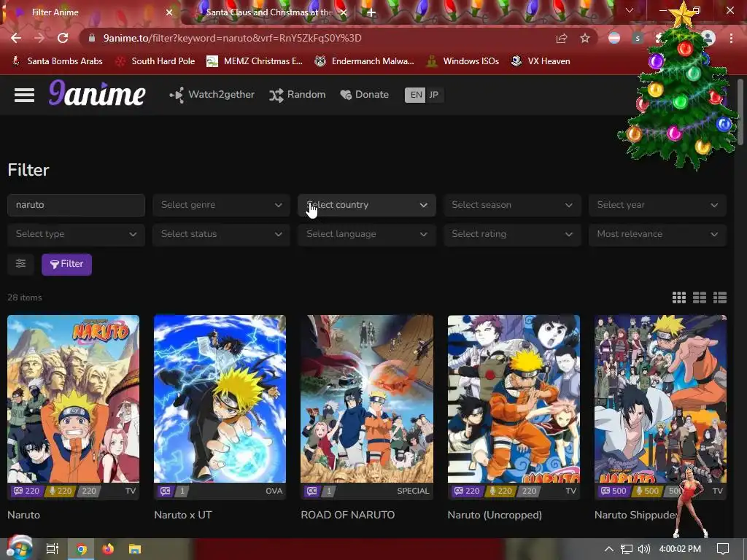Screen dimensions: 747x560
Task: Open the South Hard Pole bookmark
Action: tap(156, 61)
